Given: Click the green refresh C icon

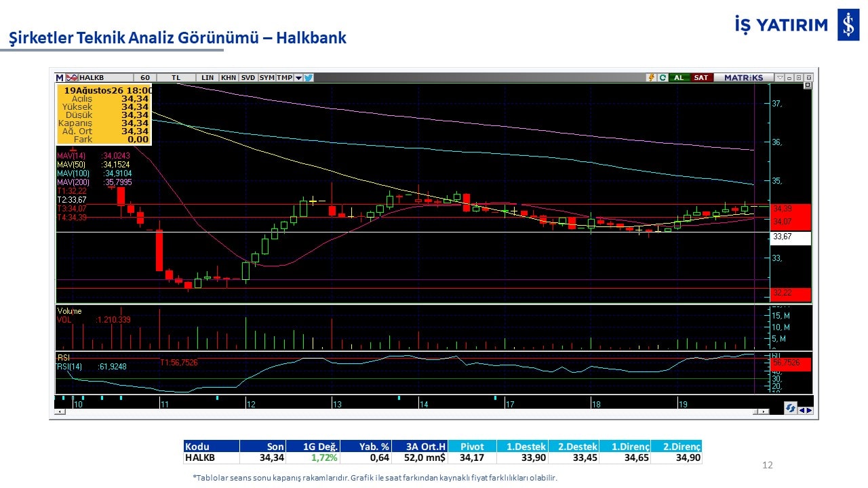Looking at the screenshot, I should [663, 77].
